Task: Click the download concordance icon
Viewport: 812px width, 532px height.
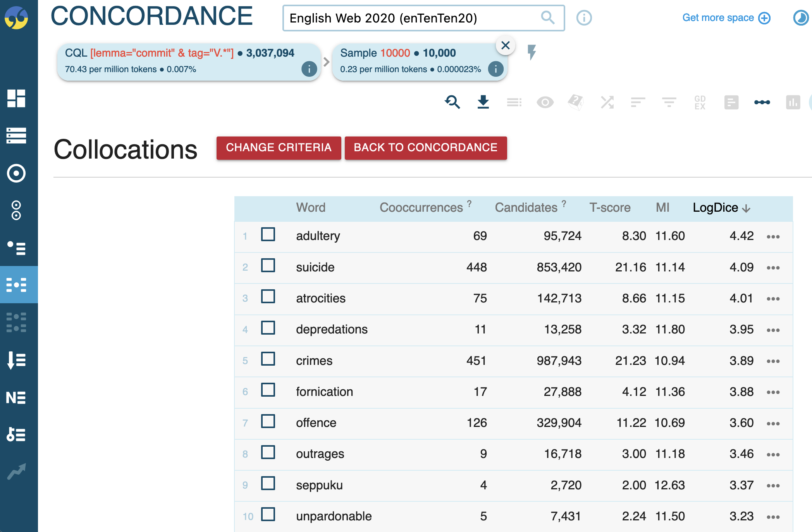Action: 483,102
